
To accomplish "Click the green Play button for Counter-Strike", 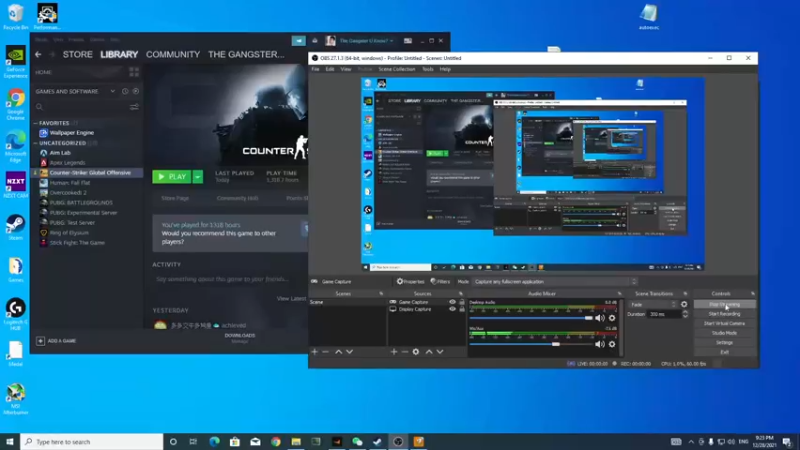I will click(x=172, y=177).
